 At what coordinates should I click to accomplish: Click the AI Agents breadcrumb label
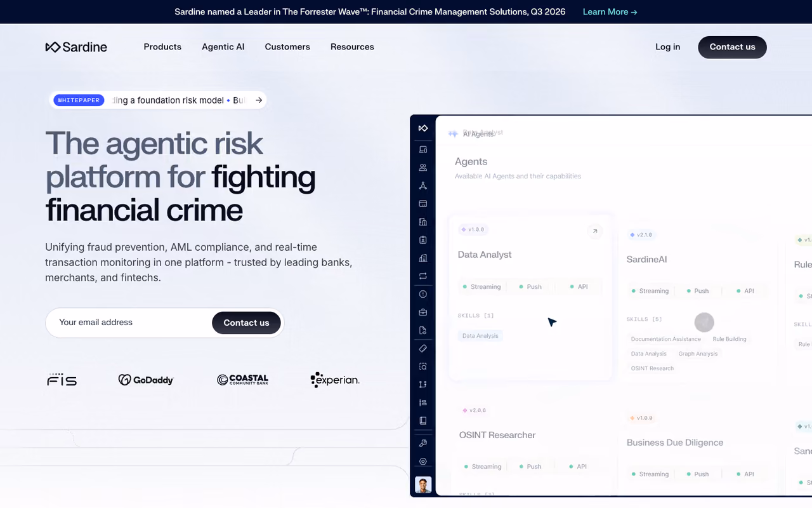tap(478, 134)
